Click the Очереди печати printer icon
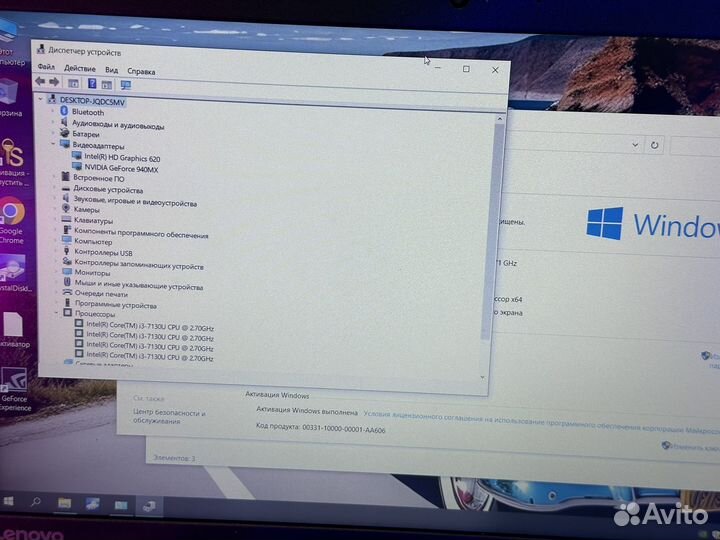This screenshot has height=540, width=720. coord(68,292)
